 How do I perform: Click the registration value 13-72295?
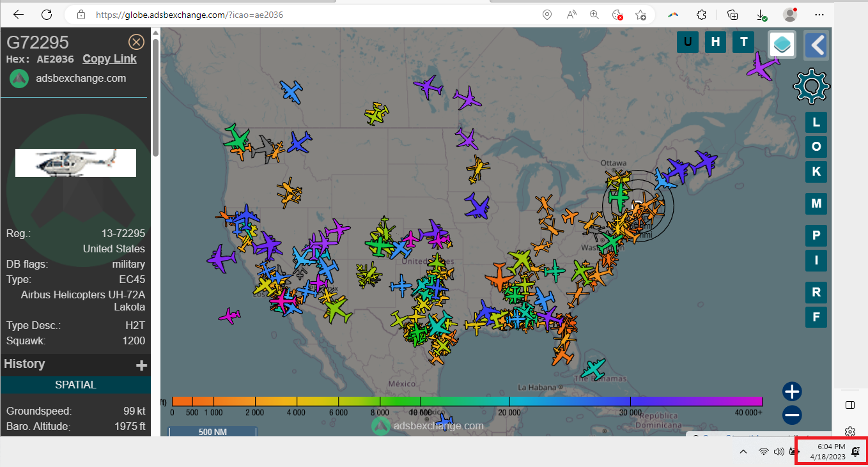(x=123, y=233)
